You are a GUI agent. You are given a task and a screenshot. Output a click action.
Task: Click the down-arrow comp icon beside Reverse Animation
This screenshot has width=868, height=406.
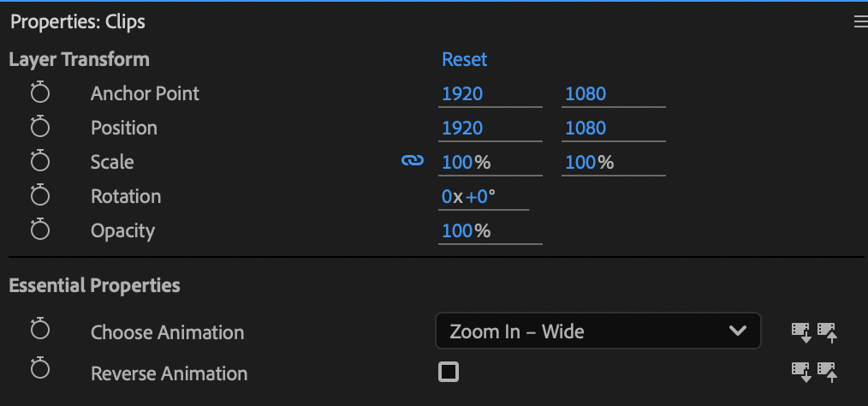(800, 371)
